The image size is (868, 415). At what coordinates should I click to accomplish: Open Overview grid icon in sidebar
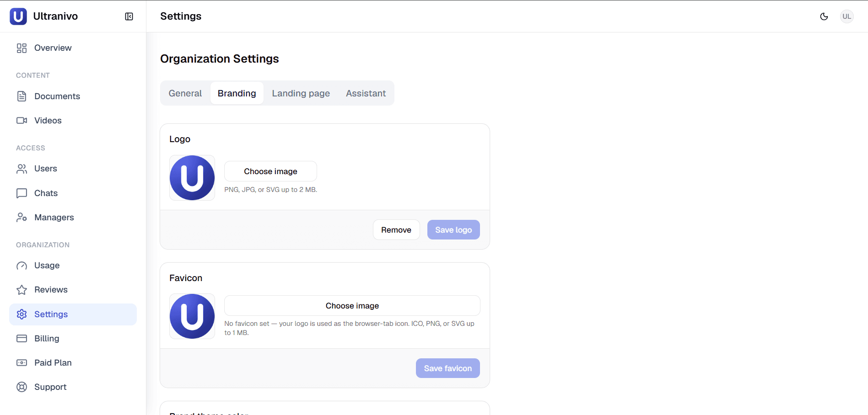point(22,48)
